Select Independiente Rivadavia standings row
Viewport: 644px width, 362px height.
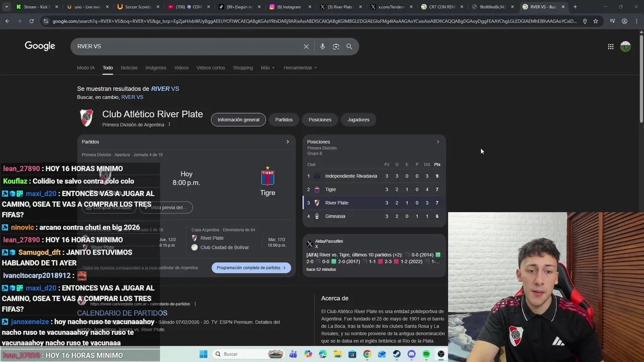pyautogui.click(x=374, y=176)
